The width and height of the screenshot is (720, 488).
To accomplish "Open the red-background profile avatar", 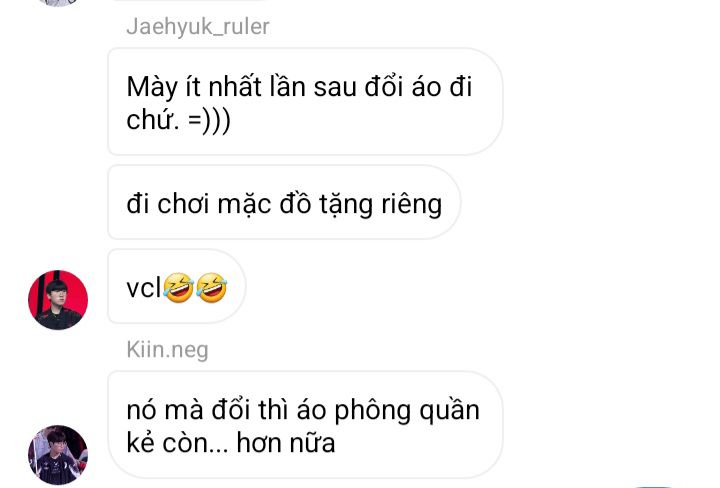I will (58, 300).
